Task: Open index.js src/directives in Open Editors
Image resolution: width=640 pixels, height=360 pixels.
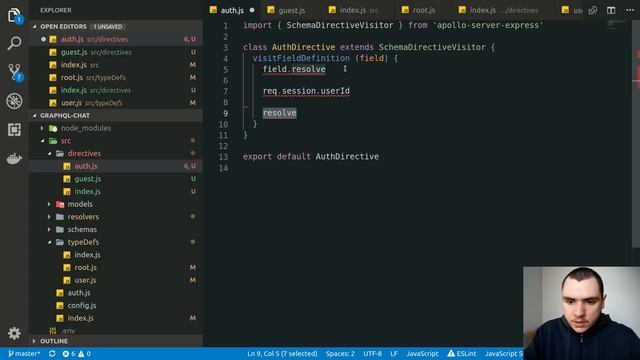Action: coord(116,90)
